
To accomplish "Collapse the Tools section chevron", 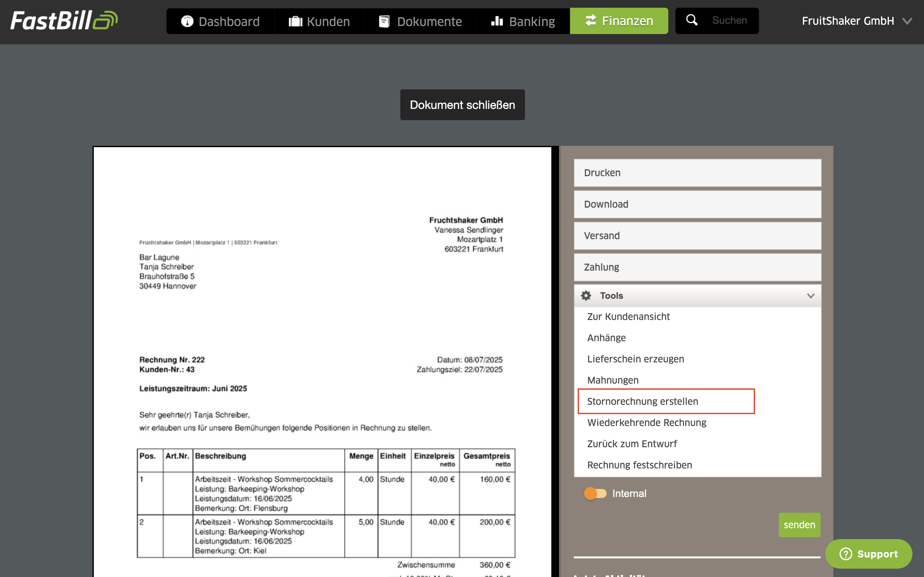I will point(811,296).
